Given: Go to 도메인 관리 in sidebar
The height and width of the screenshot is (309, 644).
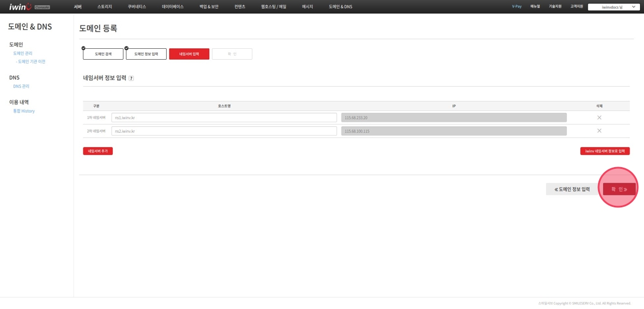Looking at the screenshot, I should (22, 53).
